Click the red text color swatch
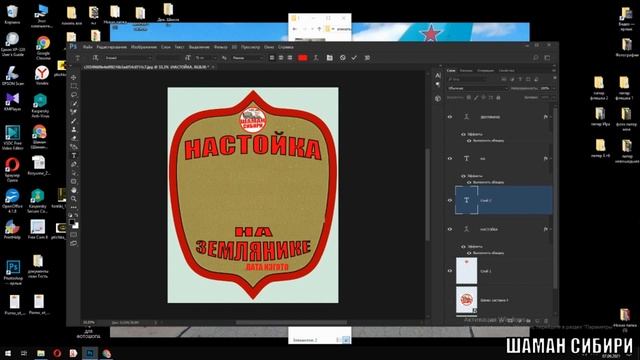Image resolution: width=640 pixels, height=360 pixels. click(302, 58)
